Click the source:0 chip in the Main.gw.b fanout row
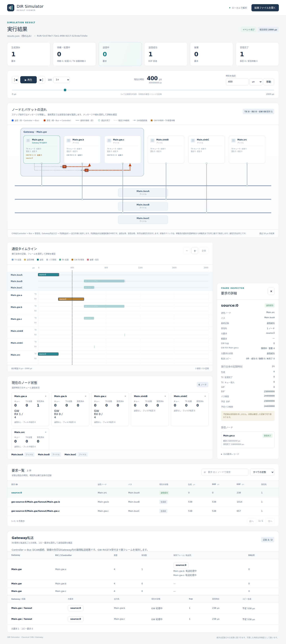The image size is (286, 644). point(76,608)
